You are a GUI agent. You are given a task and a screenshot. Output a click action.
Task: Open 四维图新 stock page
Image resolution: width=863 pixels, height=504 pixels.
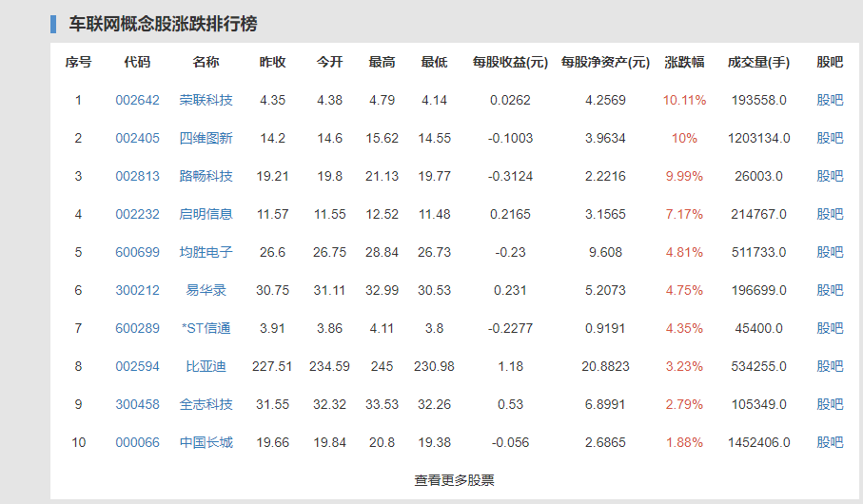[x=206, y=138]
